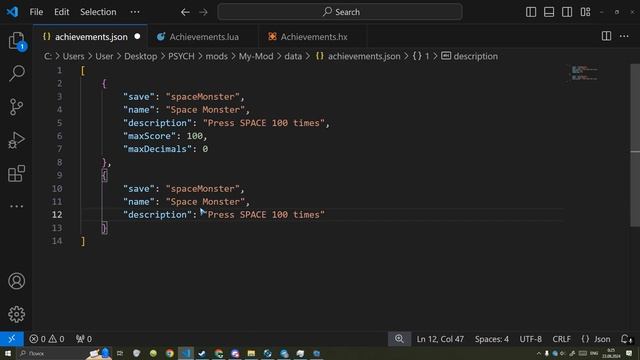640x360 pixels.
Task: Open the Source Control view
Action: pyautogui.click(x=16, y=107)
